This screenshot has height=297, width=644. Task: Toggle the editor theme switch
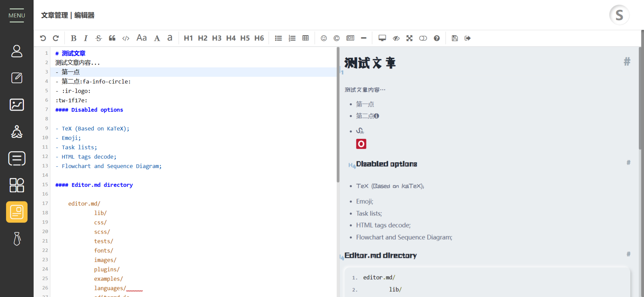[423, 38]
